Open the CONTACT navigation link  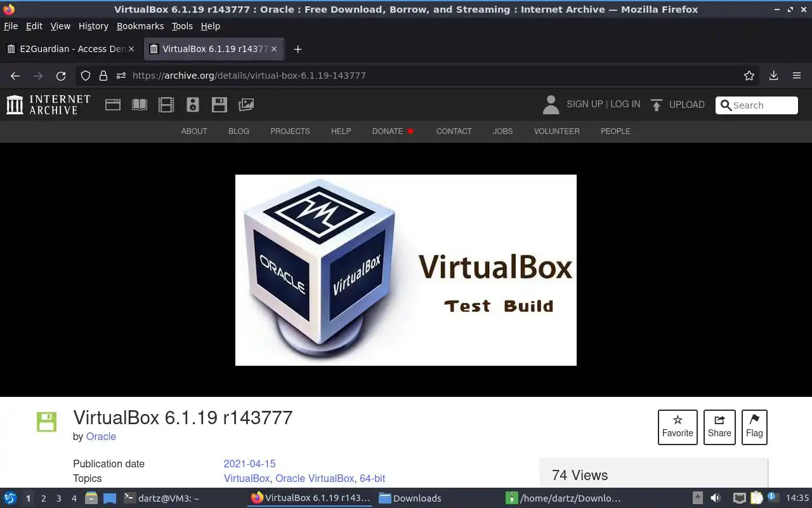point(454,131)
